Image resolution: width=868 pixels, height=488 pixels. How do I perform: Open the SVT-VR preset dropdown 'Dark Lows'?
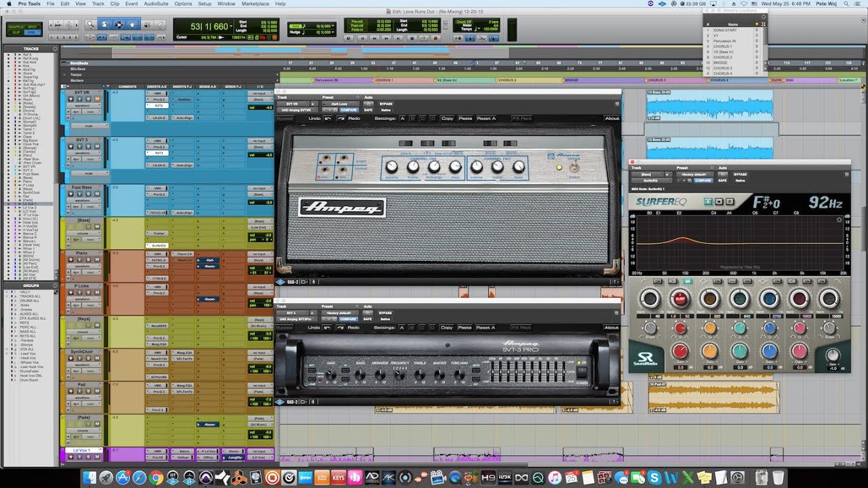(x=339, y=104)
